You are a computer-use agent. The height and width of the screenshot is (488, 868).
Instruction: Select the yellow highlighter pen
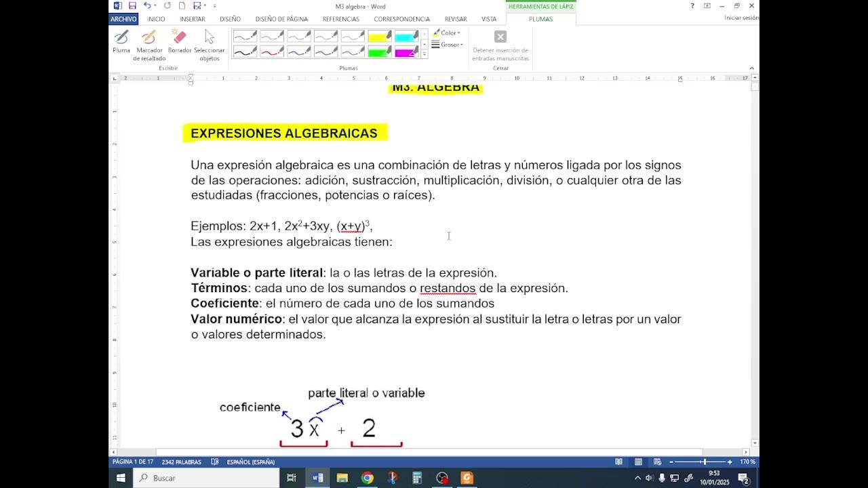(380, 36)
